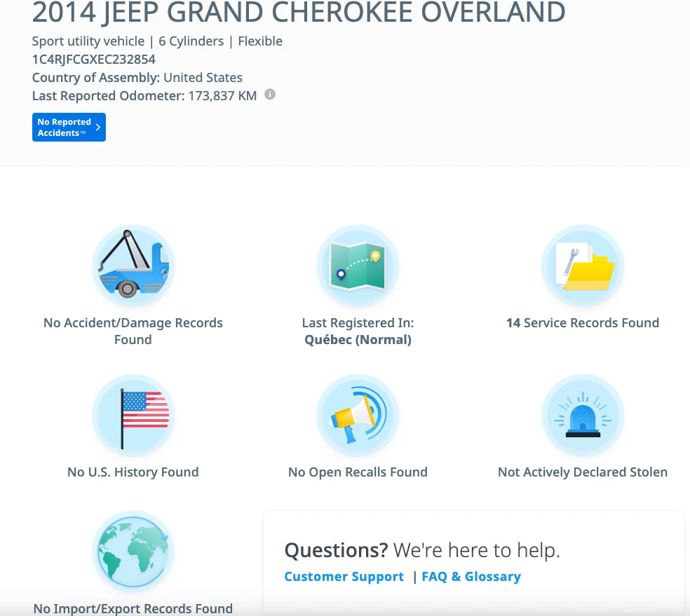Click the "No U.S. History Found" label
690x616 pixels.
pyautogui.click(x=133, y=472)
